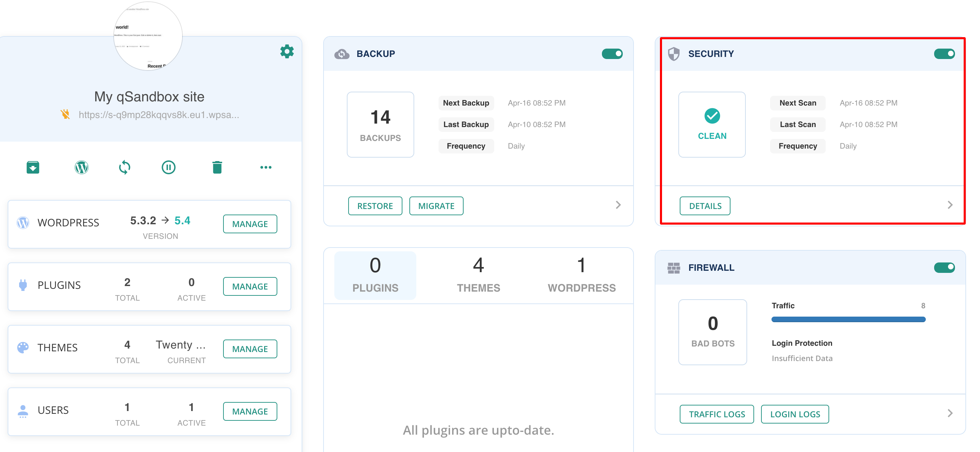Open Traffic Logs
This screenshot has width=980, height=452.
click(x=716, y=415)
